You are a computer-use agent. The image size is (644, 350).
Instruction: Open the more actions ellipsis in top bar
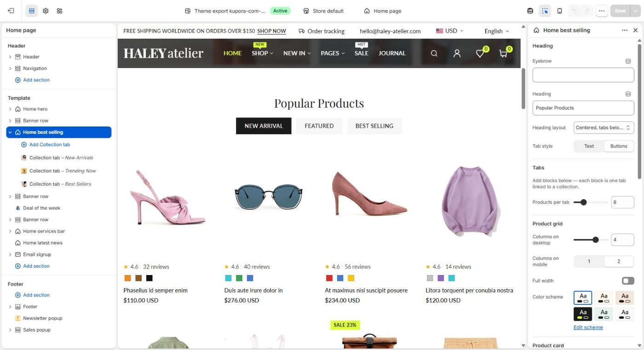coord(602,11)
